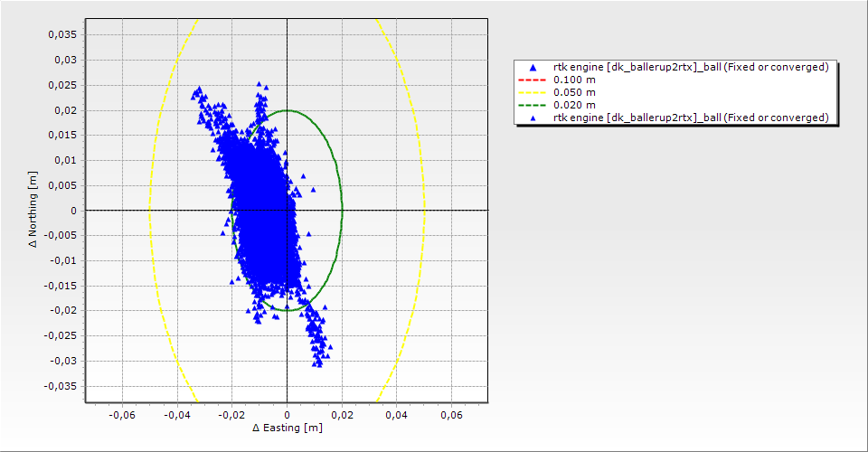Click the -0,03 Northing tick label
Screen dimensions: 868x452
pyautogui.click(x=63, y=361)
